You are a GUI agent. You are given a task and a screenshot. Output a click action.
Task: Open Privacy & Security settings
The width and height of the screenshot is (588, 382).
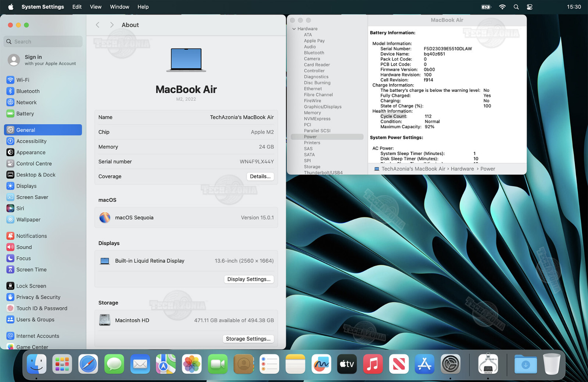click(43, 297)
